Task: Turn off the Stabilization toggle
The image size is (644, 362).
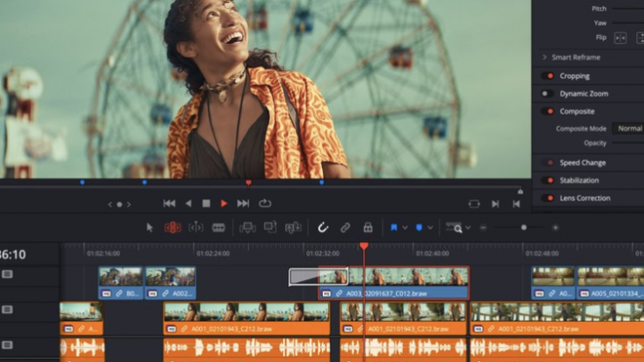Action: 547,180
